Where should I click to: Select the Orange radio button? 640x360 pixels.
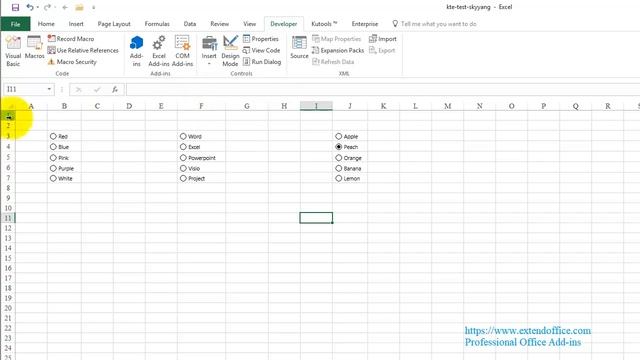pyautogui.click(x=338, y=158)
